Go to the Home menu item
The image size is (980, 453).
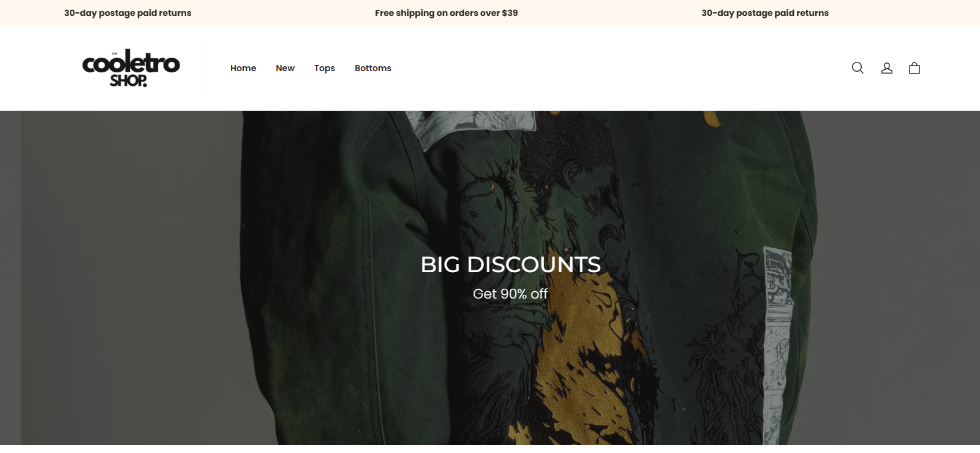tap(243, 68)
